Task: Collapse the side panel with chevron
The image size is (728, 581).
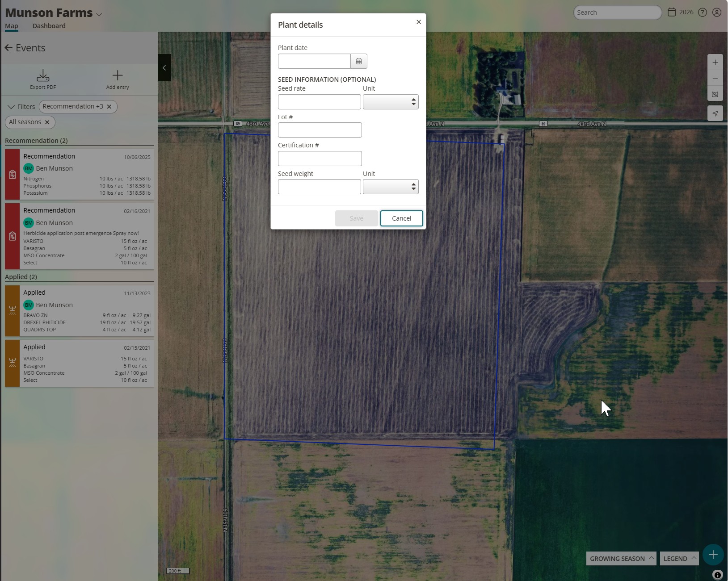Action: point(164,67)
